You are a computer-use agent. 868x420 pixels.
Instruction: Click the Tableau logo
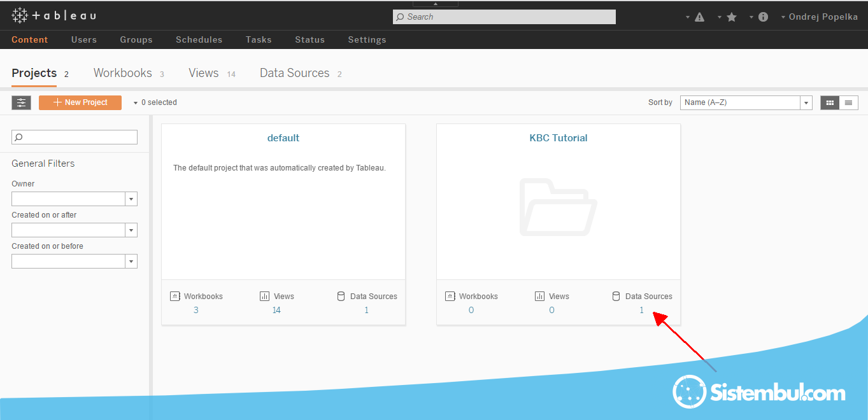53,15
